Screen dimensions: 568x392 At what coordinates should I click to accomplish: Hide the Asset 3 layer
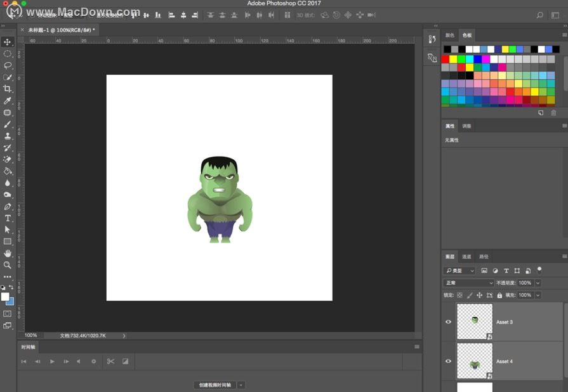click(448, 322)
